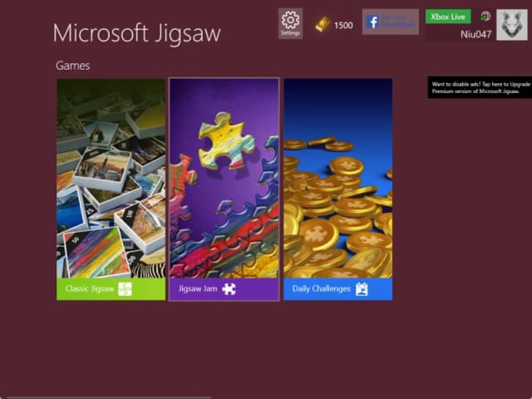Click the horizontal scrollbar at bottom
Viewport: 532px width, 399px height.
[109, 397]
